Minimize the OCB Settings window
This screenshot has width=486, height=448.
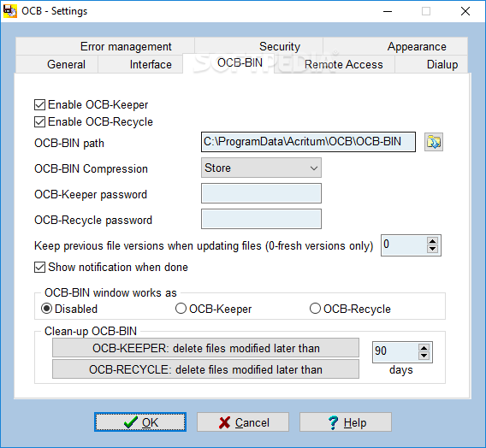388,11
